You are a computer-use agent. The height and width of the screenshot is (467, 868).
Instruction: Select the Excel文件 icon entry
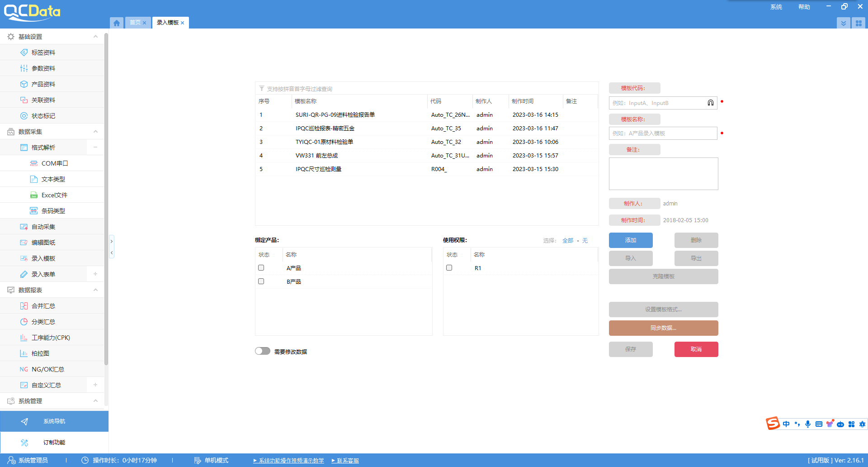pos(34,195)
